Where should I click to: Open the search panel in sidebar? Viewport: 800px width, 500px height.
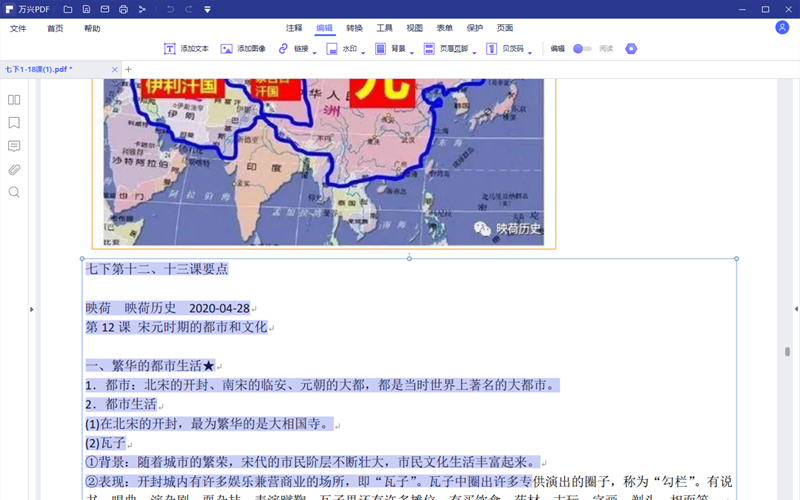(14, 192)
